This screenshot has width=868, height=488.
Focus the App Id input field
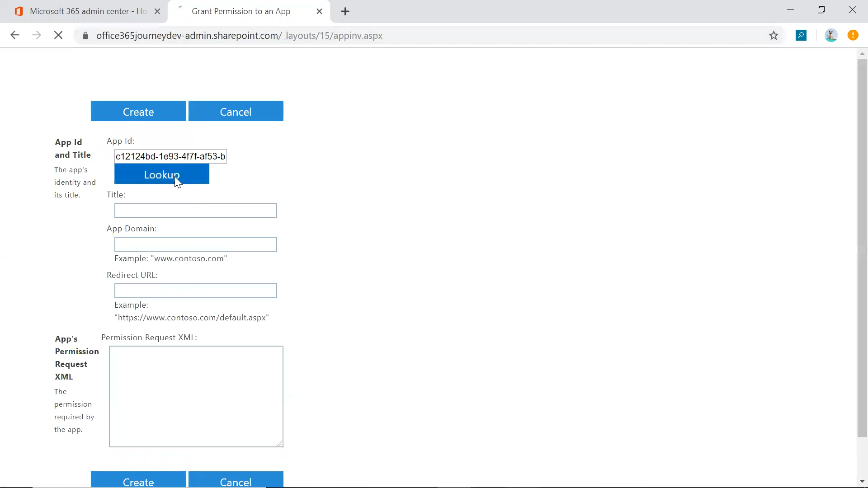[170, 156]
